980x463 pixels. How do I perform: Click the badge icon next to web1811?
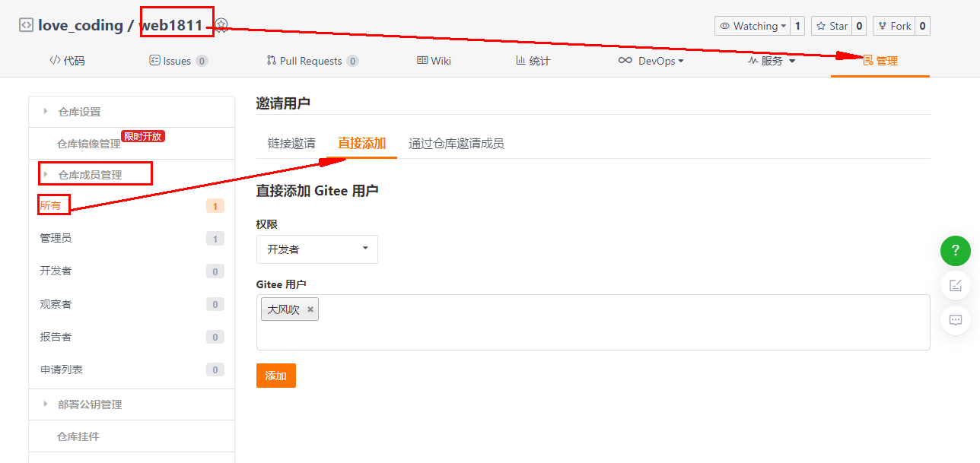pyautogui.click(x=221, y=25)
